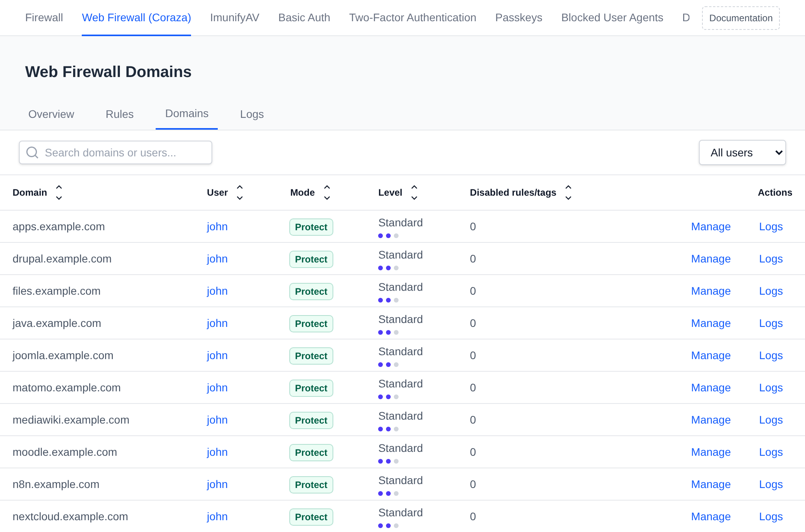This screenshot has width=805, height=532.
Task: Click Protect badge for java.example.com
Action: coord(311,324)
